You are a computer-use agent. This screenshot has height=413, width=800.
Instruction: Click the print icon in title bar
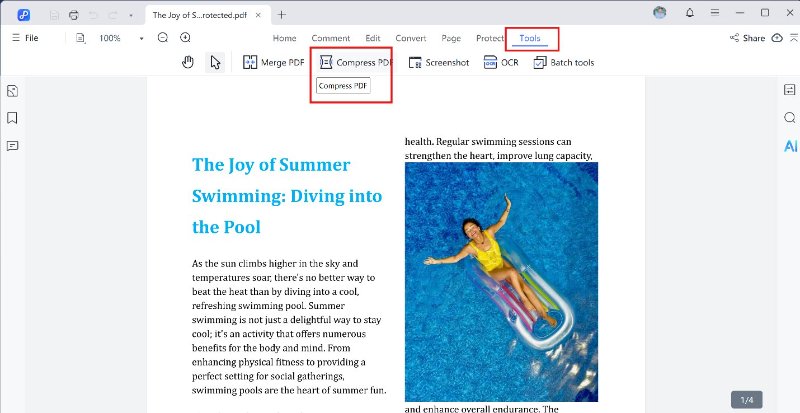[73, 15]
